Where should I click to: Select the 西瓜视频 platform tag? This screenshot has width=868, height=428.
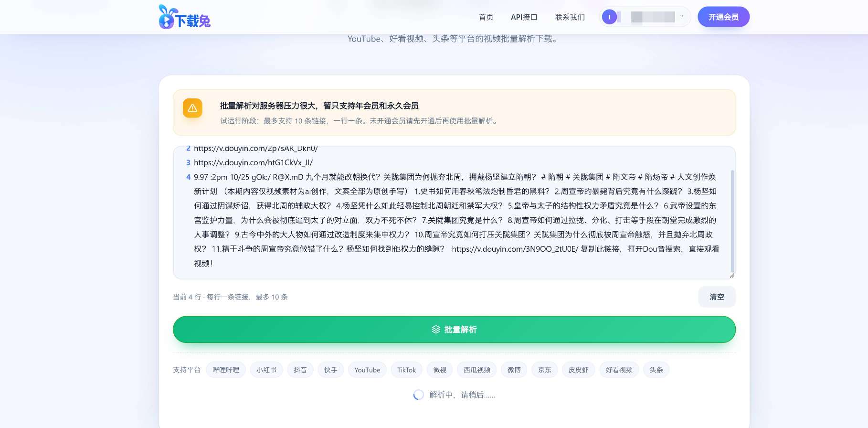coord(477,370)
